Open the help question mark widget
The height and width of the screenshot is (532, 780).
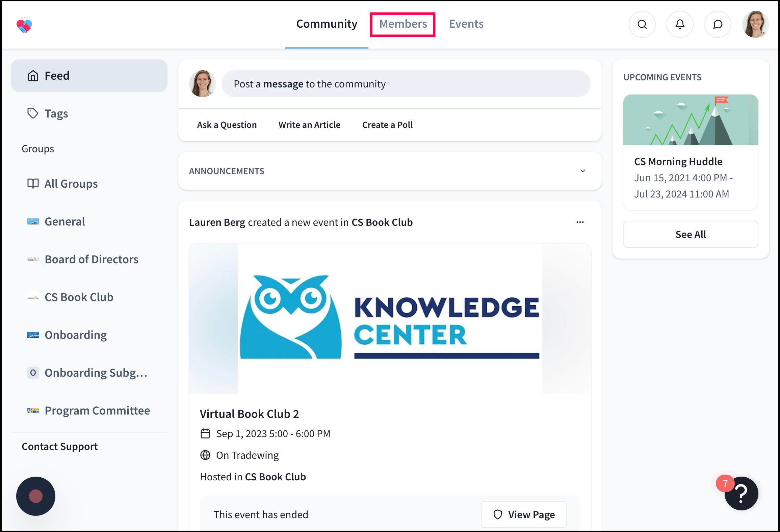click(742, 493)
